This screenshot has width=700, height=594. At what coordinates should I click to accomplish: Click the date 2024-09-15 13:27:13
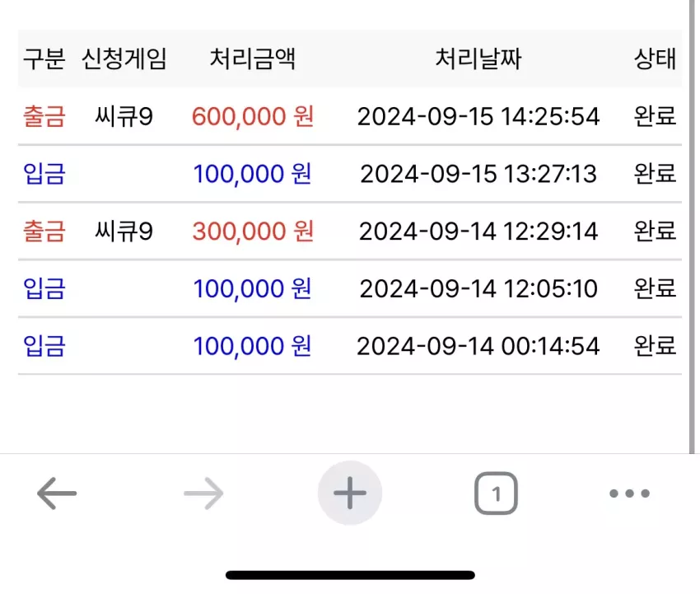[478, 174]
